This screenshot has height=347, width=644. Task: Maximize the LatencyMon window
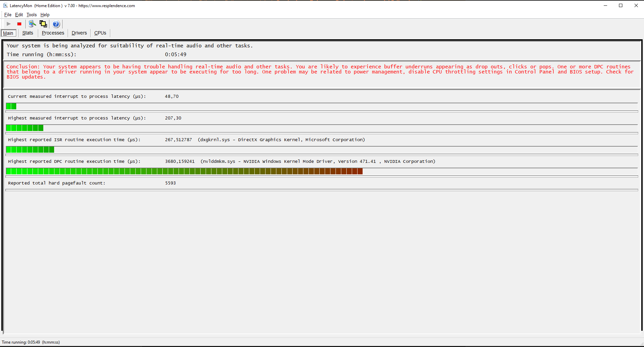coord(621,5)
